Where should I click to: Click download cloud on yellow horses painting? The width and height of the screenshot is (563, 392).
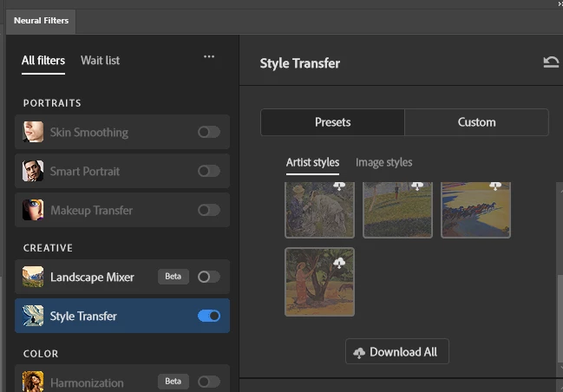coord(495,186)
